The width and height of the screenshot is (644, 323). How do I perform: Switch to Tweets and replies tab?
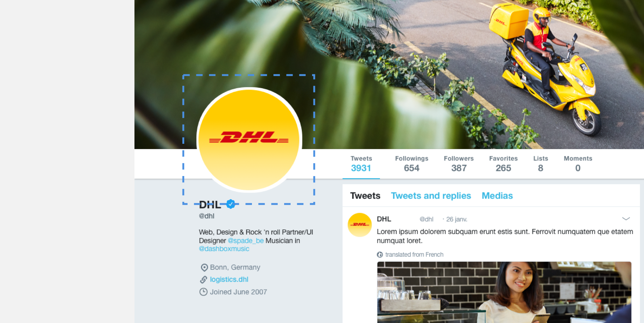tap(431, 196)
